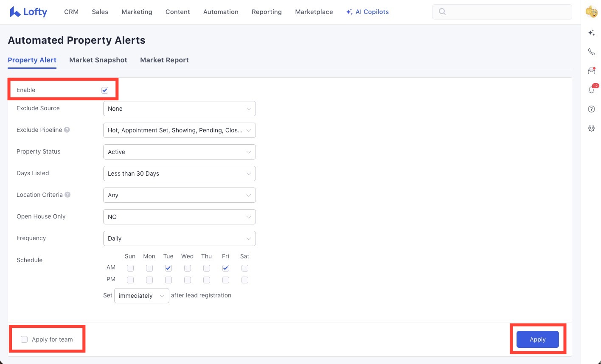Image resolution: width=601 pixels, height=364 pixels.
Task: Click the blue Apply button
Action: click(537, 339)
